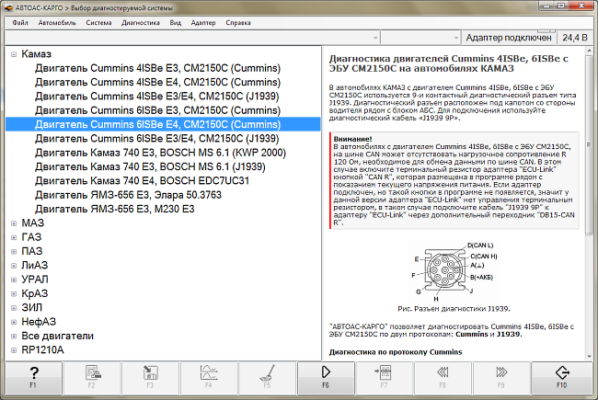598x400 pixels.
Task: Click the Рис. Разъем диагностики J1939 caption
Action: [453, 309]
